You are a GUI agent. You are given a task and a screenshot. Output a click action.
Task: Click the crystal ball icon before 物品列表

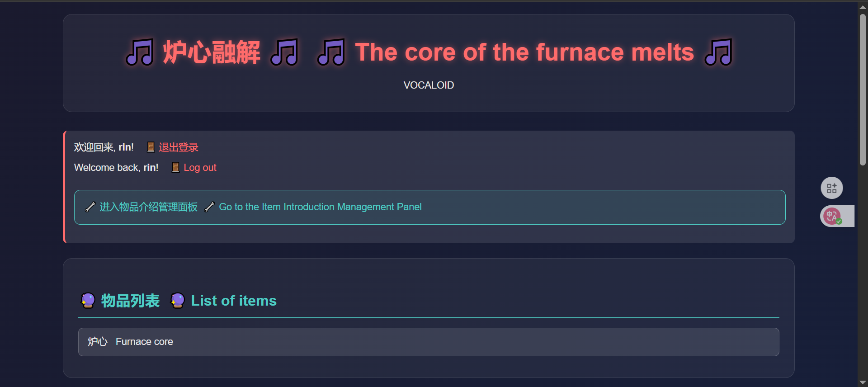(88, 301)
